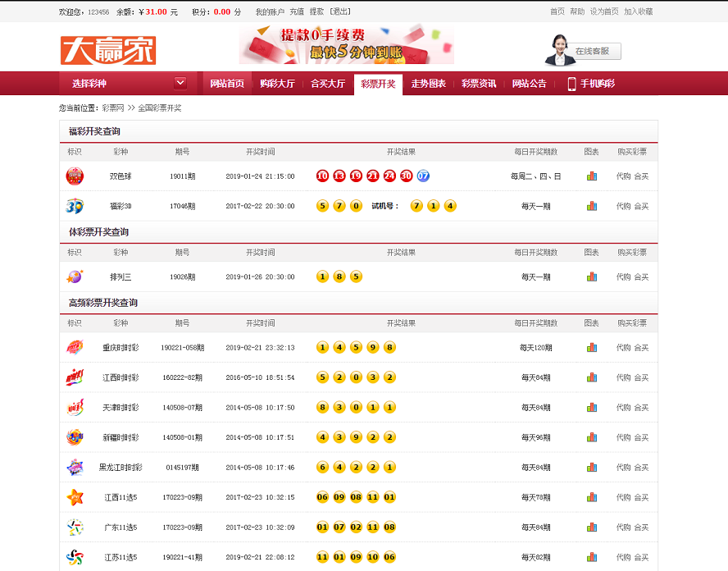This screenshot has height=571, width=728.
Task: Open the bar chart icon for 双色球
Action: coord(592,176)
